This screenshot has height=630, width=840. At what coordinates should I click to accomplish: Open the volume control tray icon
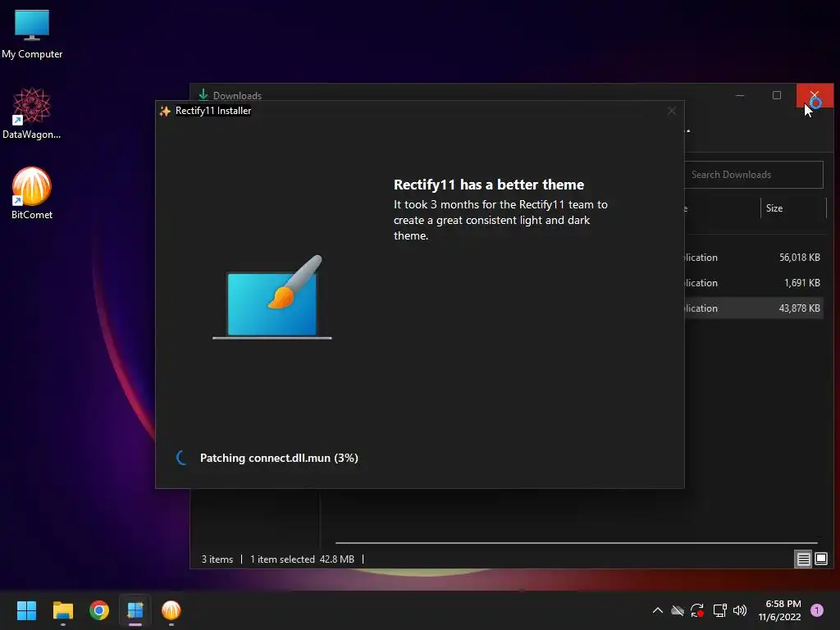pos(740,610)
